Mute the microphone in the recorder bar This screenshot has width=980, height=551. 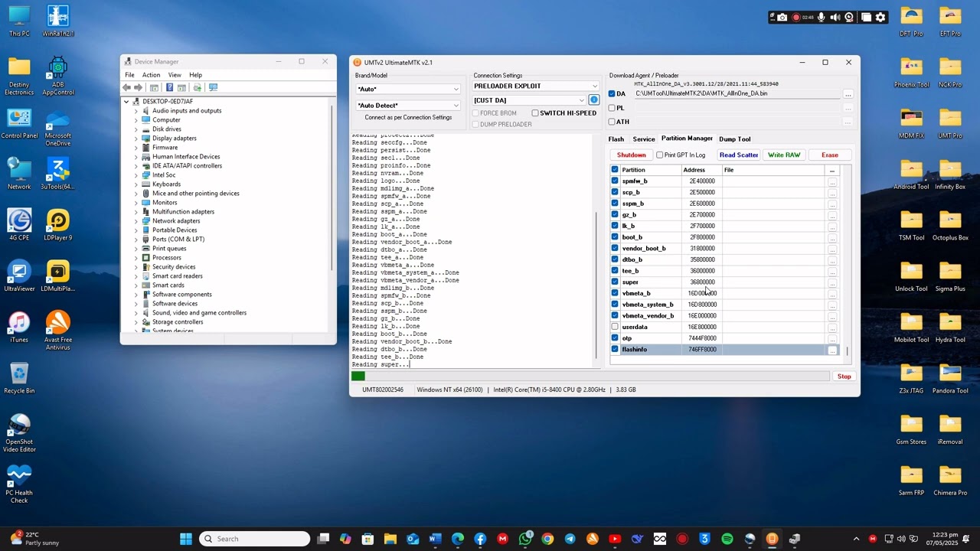click(x=822, y=17)
